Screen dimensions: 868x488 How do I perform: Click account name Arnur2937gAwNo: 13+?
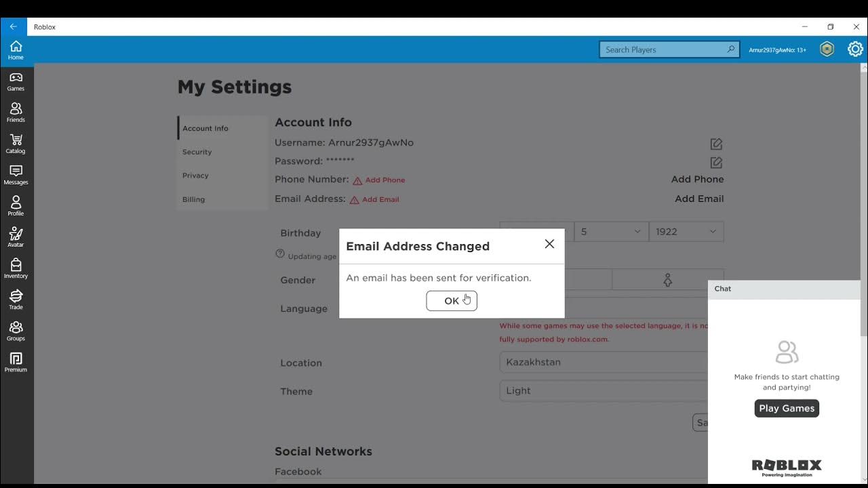[777, 49]
